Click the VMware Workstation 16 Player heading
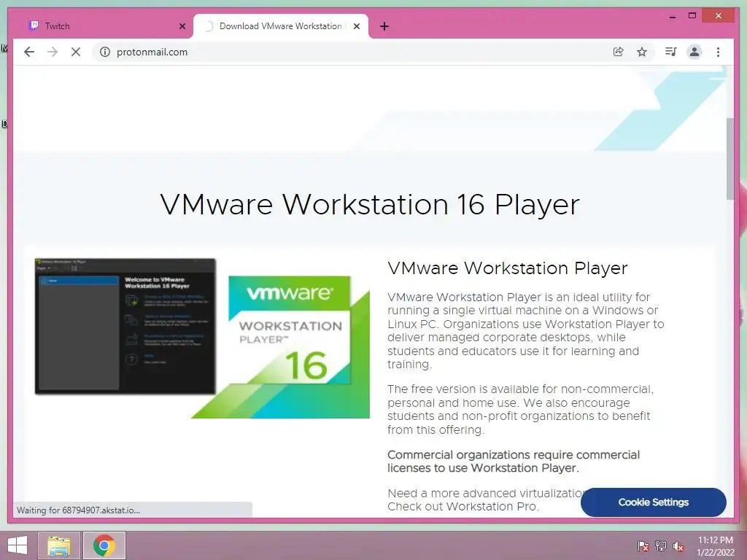The image size is (747, 560). pos(370,204)
